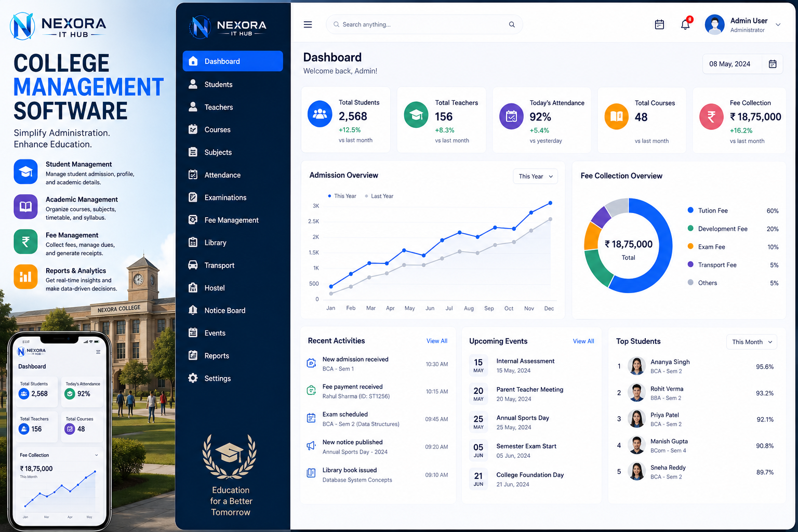Tap the phone mockup hamburger menu
This screenshot has width=798, height=532.
tap(98, 352)
